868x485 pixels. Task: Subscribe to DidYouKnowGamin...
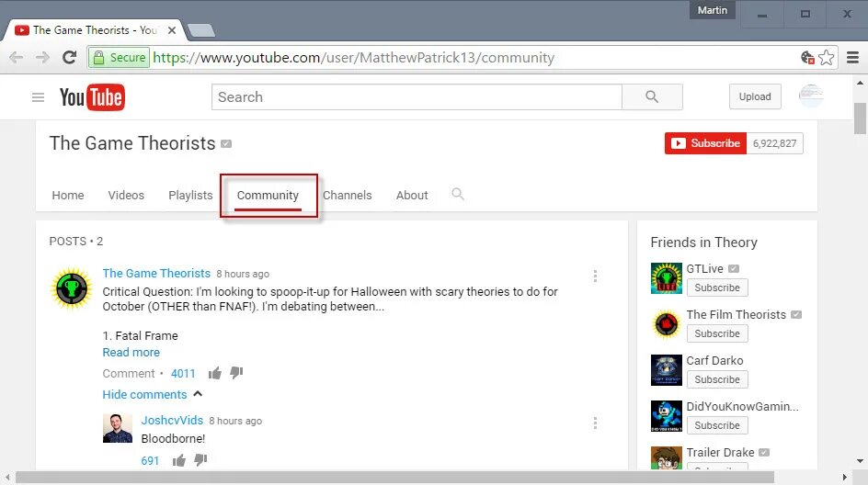pyautogui.click(x=717, y=425)
